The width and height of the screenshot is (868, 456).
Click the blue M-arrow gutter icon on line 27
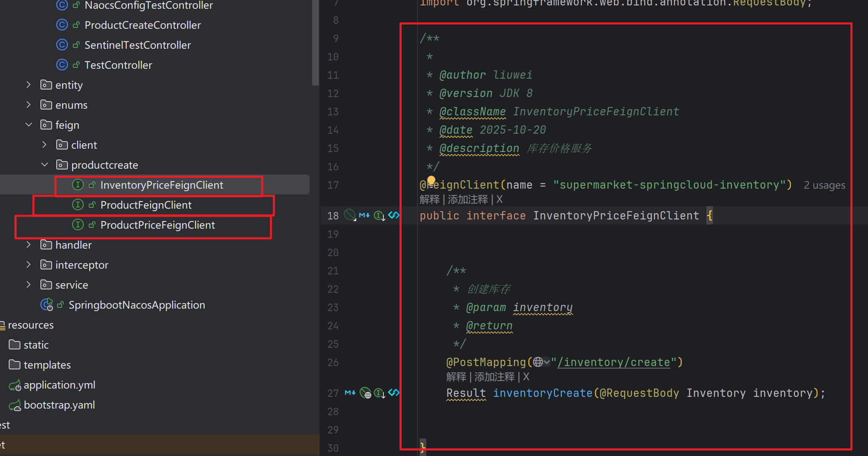click(350, 393)
